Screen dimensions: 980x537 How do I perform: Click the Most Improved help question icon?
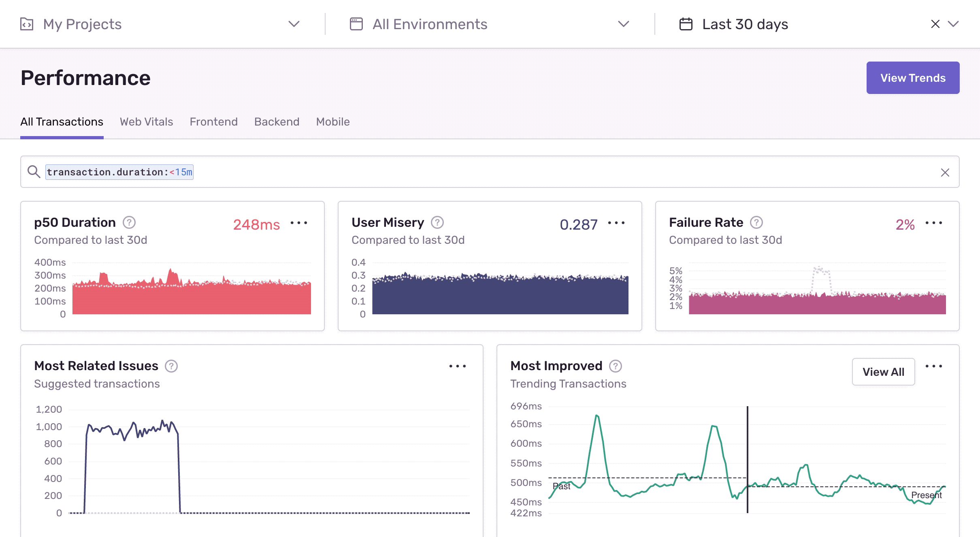(x=616, y=366)
